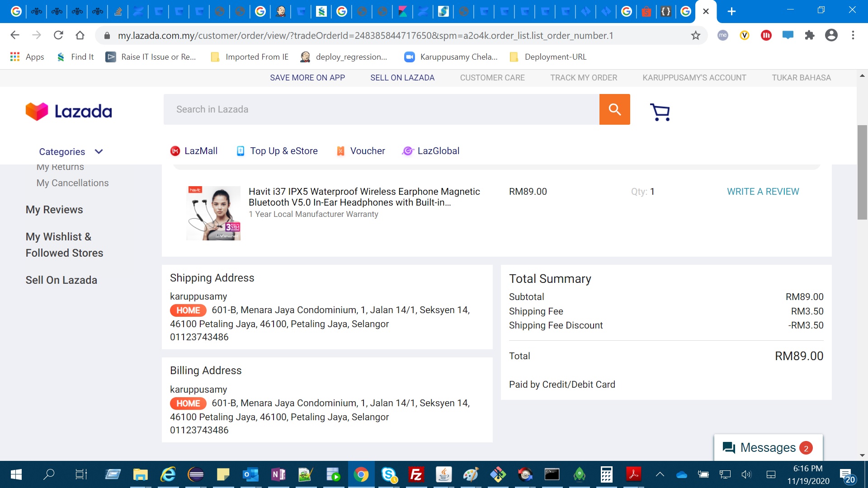
Task: Go to Lazada home via logo
Action: pos(69,111)
